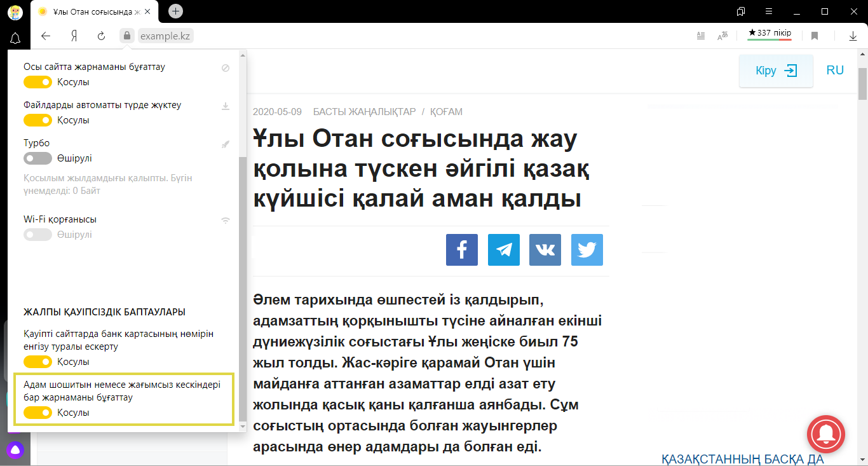Click the page vertical scrollbar
Viewport: 868px width, 466px height.
[863, 83]
